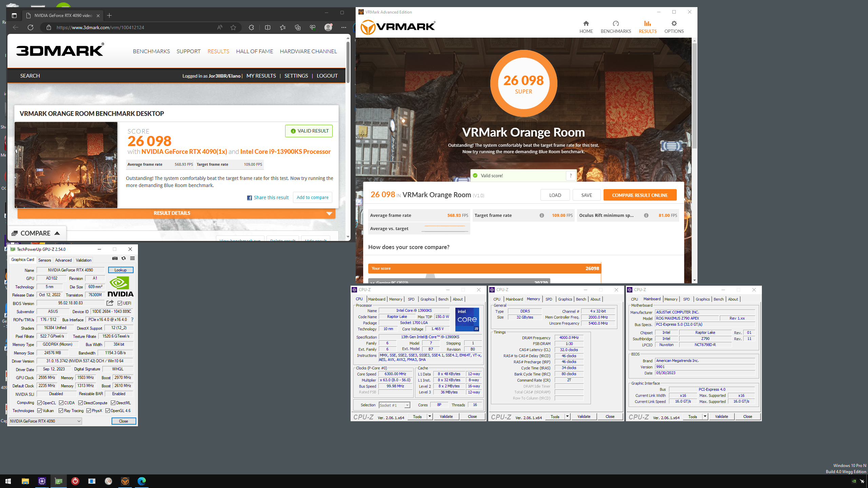
Task: Open Tools dropdown arrow in Mainboard tab CPU-Z
Action: point(705,416)
